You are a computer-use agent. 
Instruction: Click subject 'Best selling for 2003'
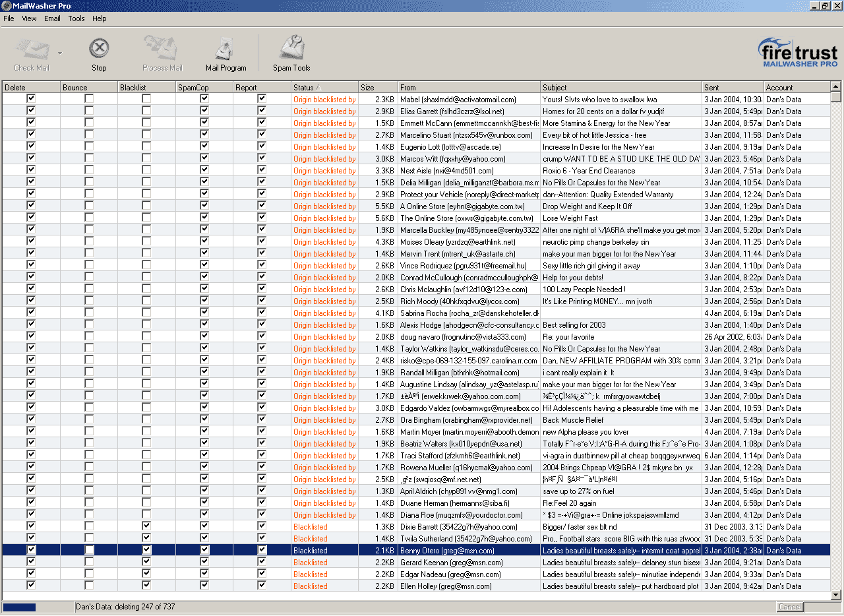tap(574, 325)
